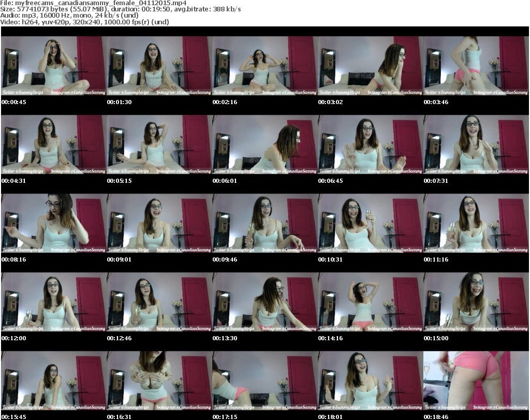Open the thumbnail frame at 00:07:31
The width and height of the screenshot is (530, 420).
[x=476, y=144]
